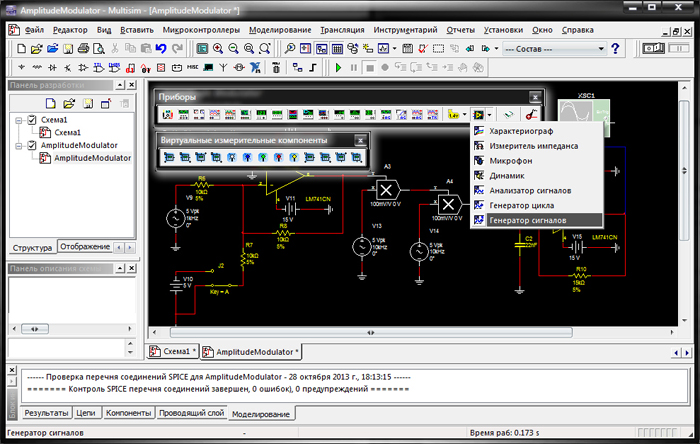Open Инструментарий menu
Viewport: 700px width, 444px height.
click(405, 30)
